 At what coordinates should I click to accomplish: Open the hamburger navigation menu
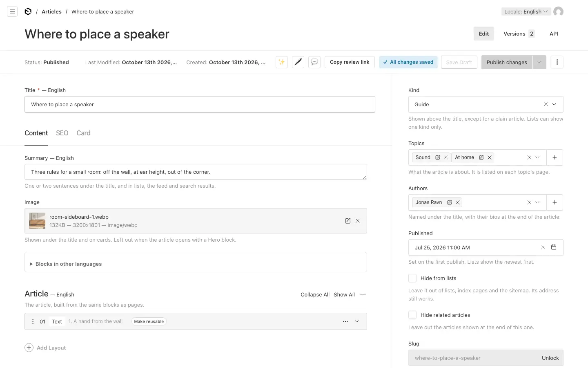tap(12, 11)
